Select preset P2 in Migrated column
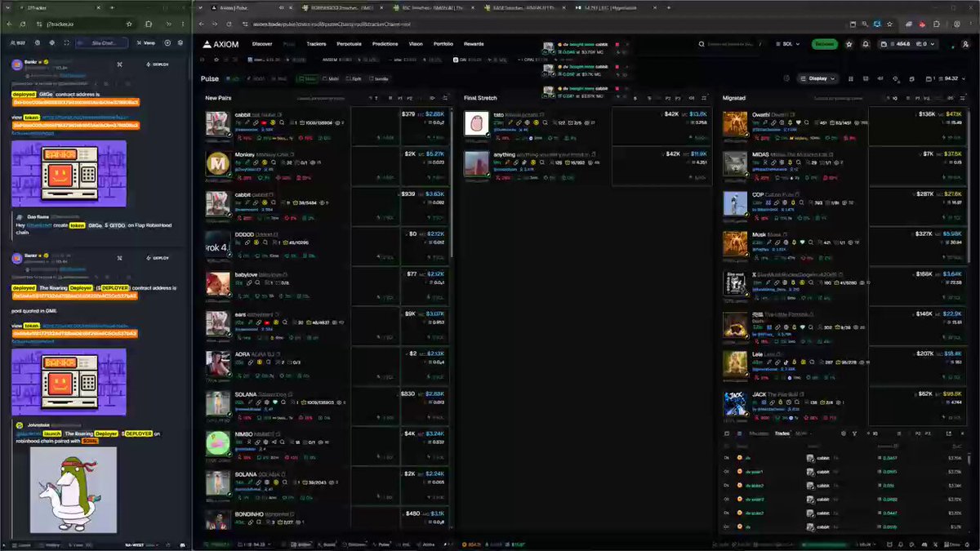This screenshot has width=980, height=551. point(929,98)
